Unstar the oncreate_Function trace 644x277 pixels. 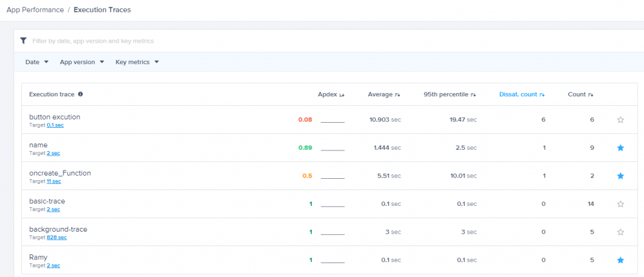(x=621, y=176)
